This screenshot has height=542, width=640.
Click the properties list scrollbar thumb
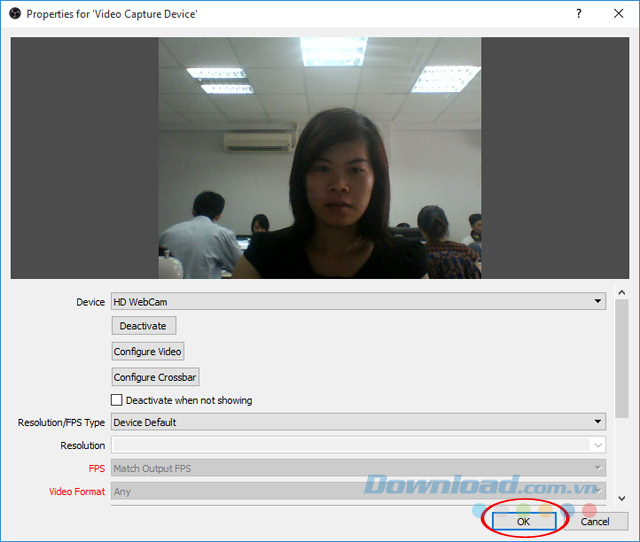click(x=622, y=359)
